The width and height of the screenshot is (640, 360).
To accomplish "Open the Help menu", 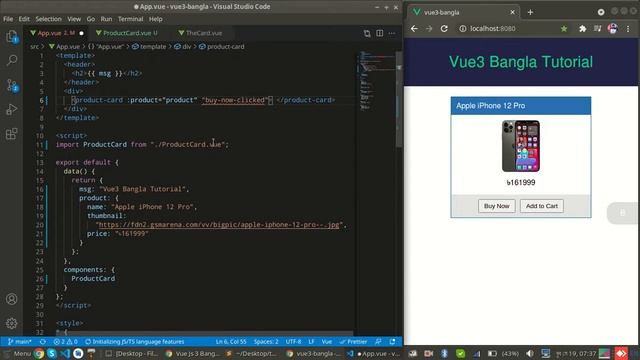I will [156, 19].
